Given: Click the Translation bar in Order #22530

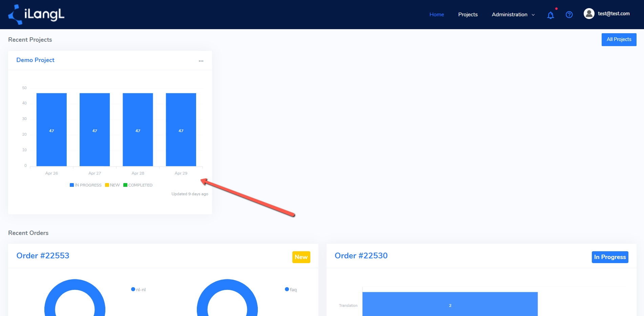Looking at the screenshot, I should tap(450, 304).
